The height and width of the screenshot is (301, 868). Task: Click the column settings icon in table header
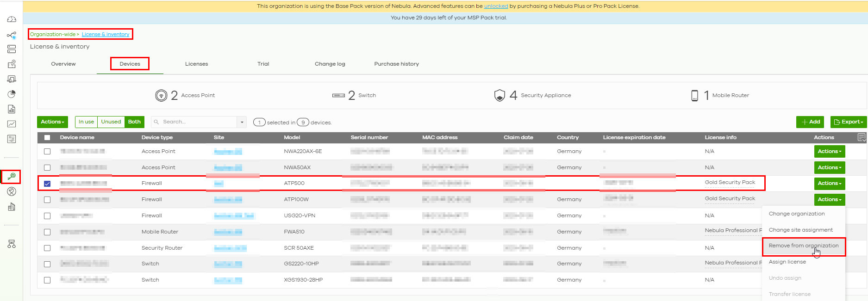(x=861, y=137)
